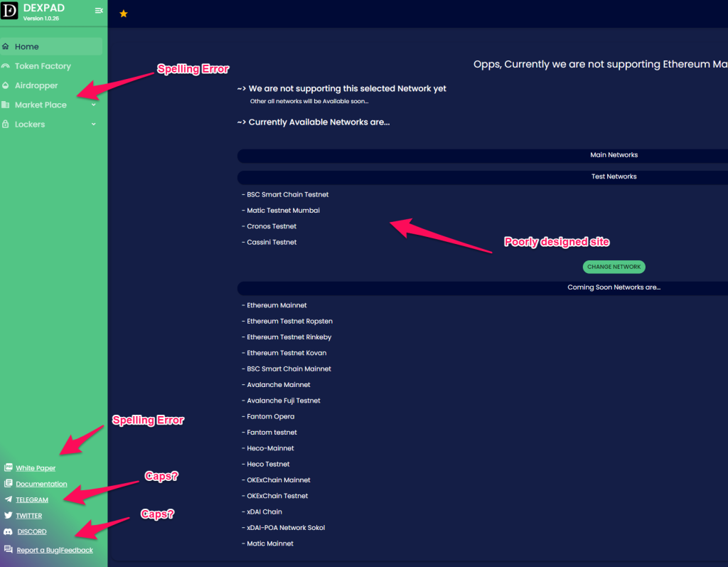The height and width of the screenshot is (567, 728).
Task: Click Avalanche Fuji Testnet entry
Action: pyautogui.click(x=282, y=401)
